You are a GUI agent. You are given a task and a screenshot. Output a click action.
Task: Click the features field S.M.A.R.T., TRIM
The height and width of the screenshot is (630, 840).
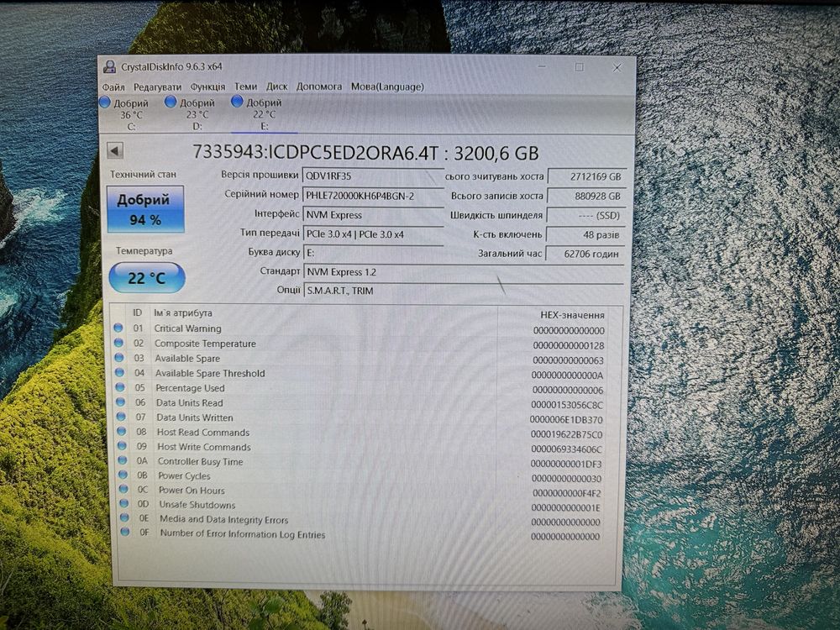click(x=464, y=291)
